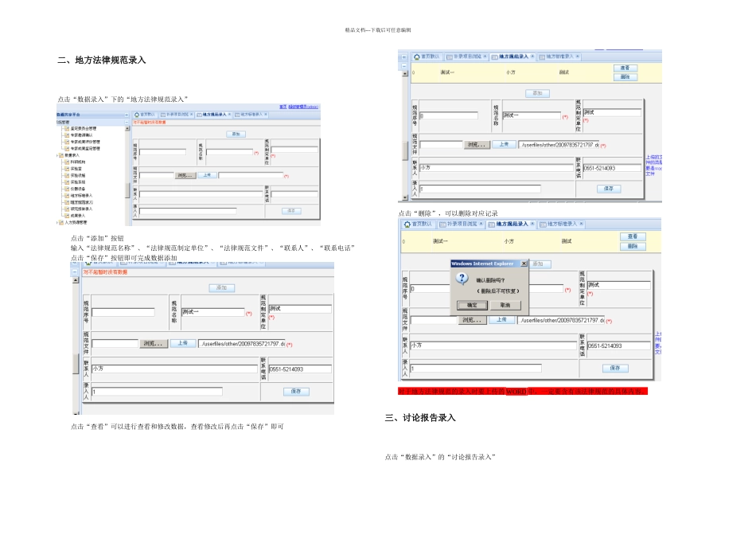
Task: Click 浏览... in the screenshot with sidebar tree
Action: pyautogui.click(x=185, y=175)
